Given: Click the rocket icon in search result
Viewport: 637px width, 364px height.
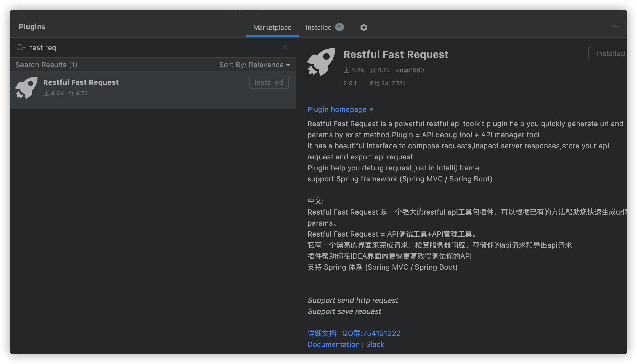Looking at the screenshot, I should pos(26,88).
